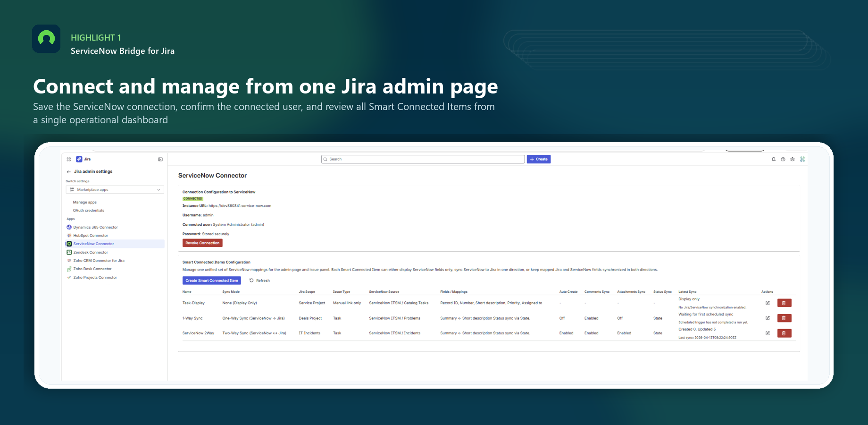Viewport: 868px width, 425px height.
Task: Click the settings gear icon
Action: (x=793, y=159)
